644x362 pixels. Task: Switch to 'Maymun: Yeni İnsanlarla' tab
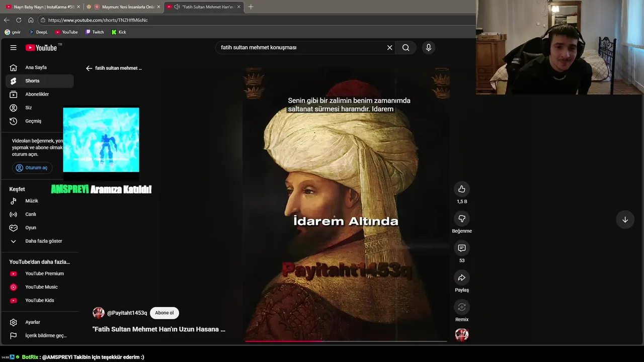(x=123, y=7)
